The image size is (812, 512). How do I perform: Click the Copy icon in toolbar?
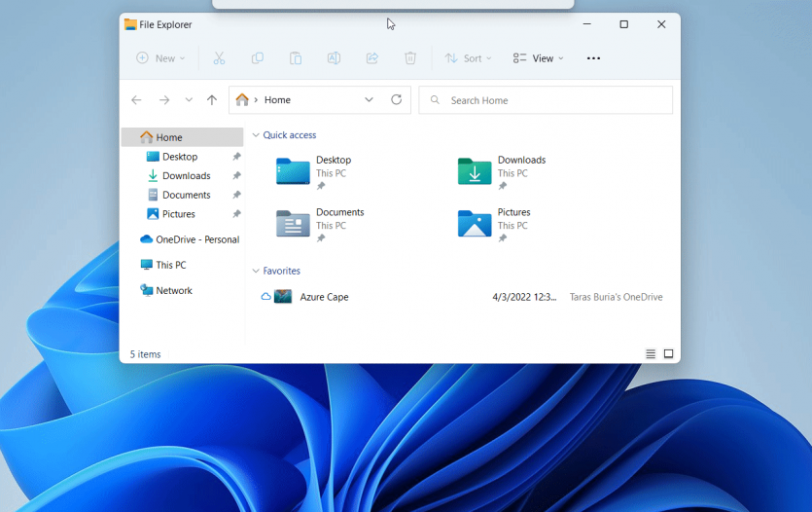[x=257, y=58]
